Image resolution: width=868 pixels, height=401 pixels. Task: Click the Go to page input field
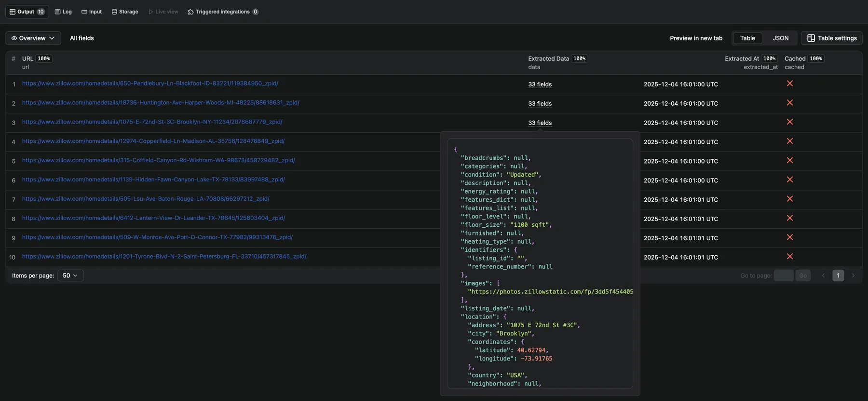pyautogui.click(x=784, y=276)
